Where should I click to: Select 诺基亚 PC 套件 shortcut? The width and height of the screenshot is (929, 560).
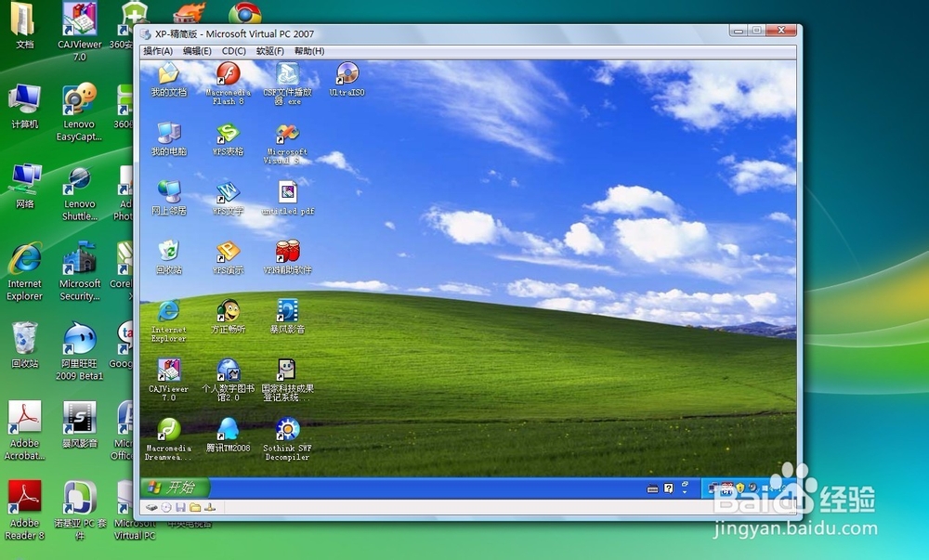pos(79,511)
